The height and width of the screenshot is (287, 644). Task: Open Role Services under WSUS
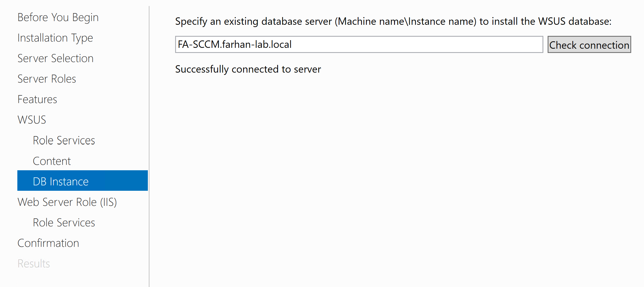(64, 140)
